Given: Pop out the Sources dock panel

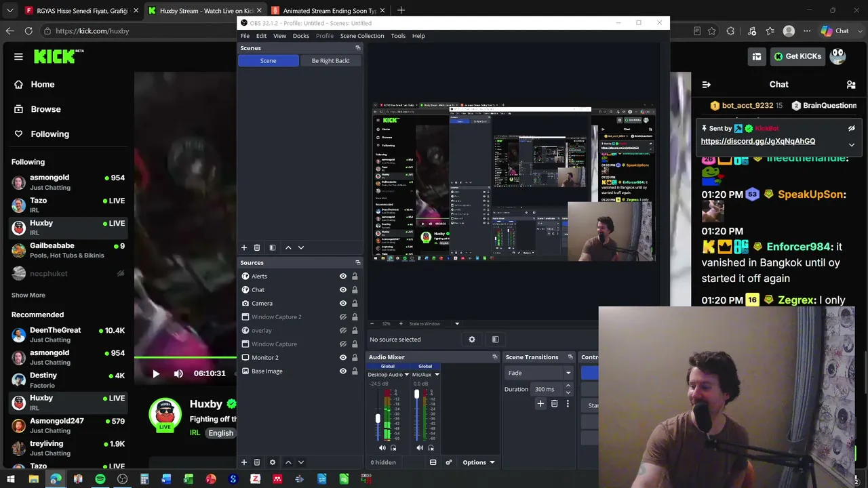Looking at the screenshot, I should pyautogui.click(x=358, y=263).
